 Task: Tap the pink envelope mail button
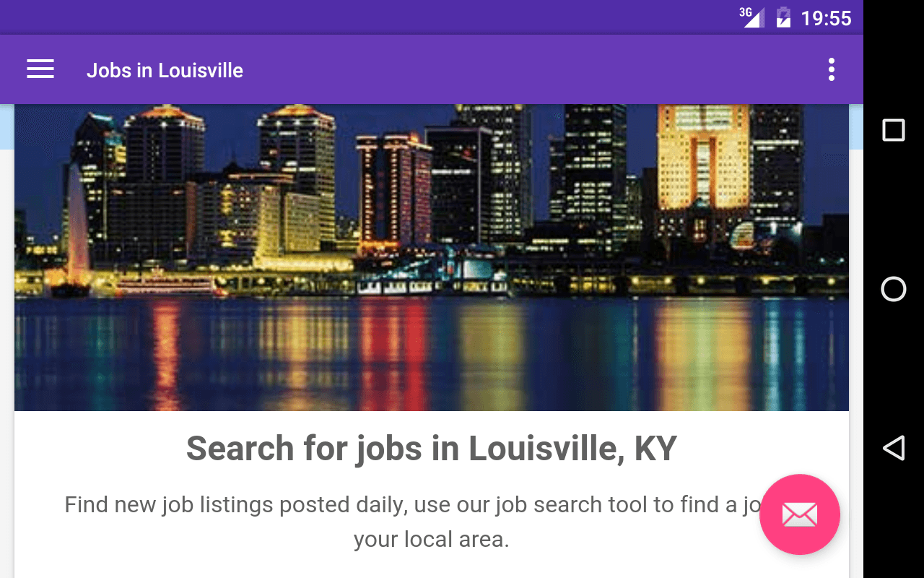[800, 514]
